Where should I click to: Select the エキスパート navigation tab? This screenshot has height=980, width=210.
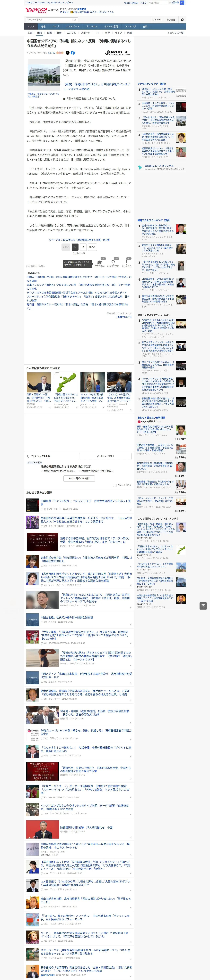72,26
